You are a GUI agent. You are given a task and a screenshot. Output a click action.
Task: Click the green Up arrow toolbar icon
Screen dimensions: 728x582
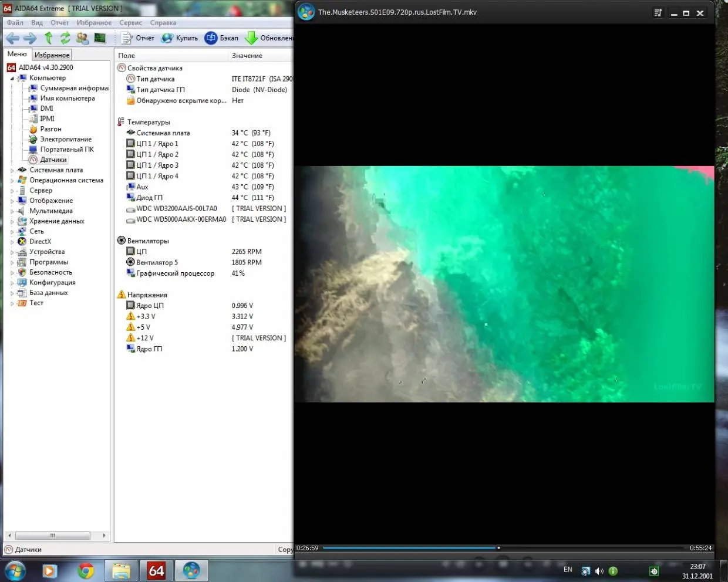pyautogui.click(x=49, y=38)
